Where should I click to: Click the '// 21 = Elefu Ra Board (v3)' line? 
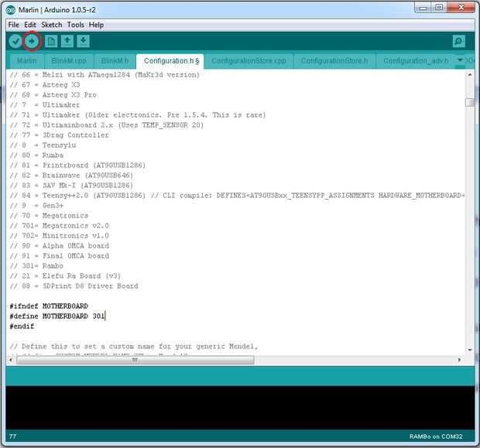click(65, 275)
